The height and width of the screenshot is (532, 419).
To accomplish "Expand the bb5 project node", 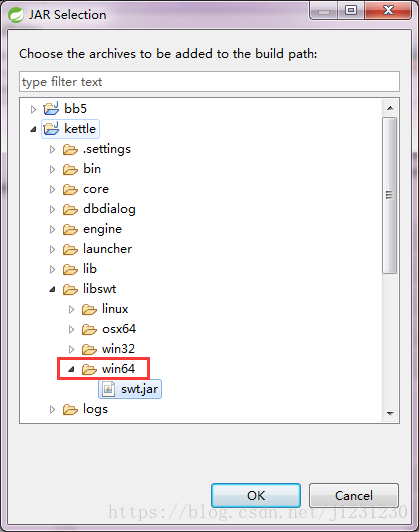I will point(33,109).
